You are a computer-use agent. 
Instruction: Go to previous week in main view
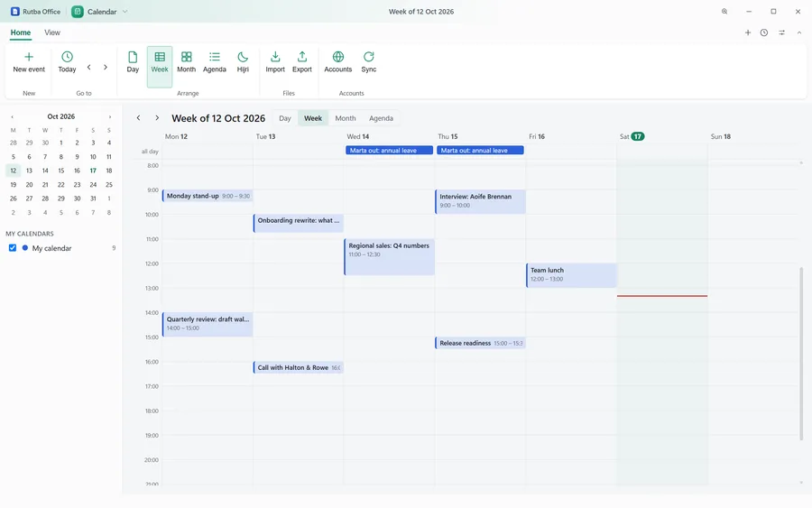138,118
